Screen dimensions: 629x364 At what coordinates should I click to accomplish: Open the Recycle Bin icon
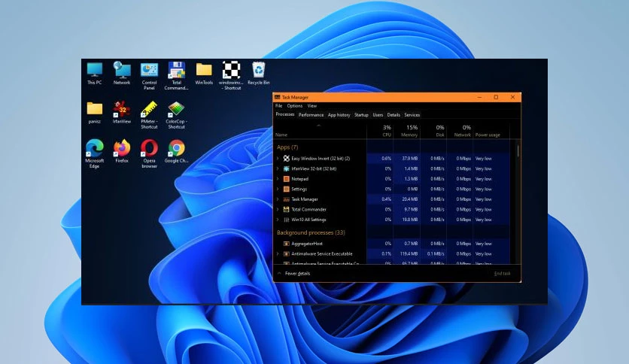click(x=259, y=73)
